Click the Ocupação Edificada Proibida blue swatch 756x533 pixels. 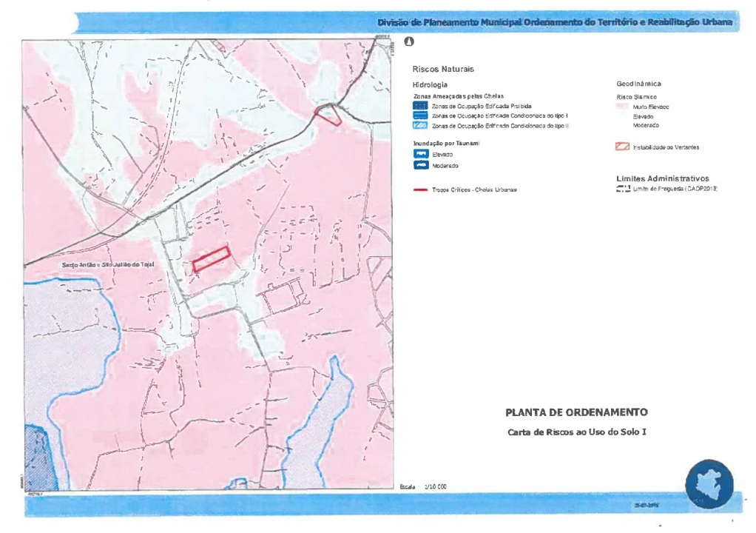coord(421,106)
